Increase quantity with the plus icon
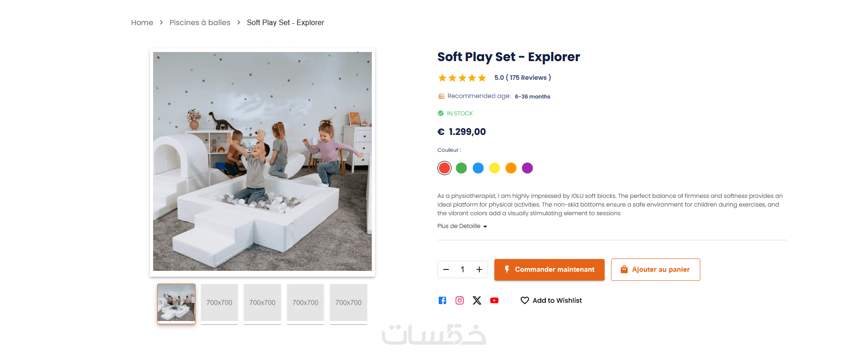The image size is (868, 352). 479,269
